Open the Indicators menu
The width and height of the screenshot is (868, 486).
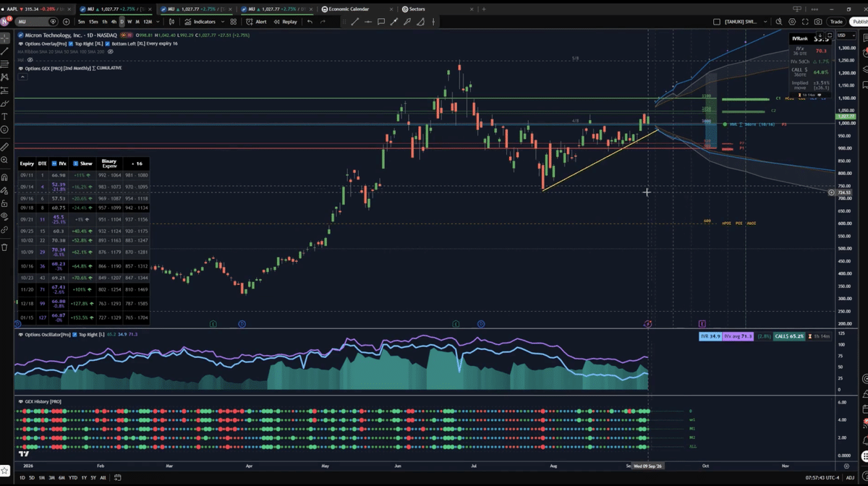click(x=199, y=22)
